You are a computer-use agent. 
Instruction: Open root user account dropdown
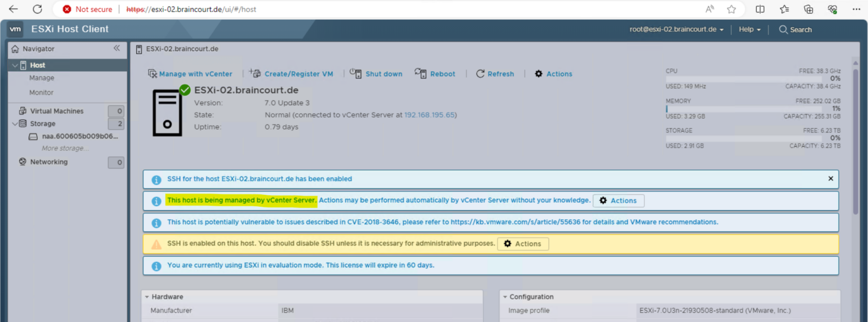coord(676,29)
